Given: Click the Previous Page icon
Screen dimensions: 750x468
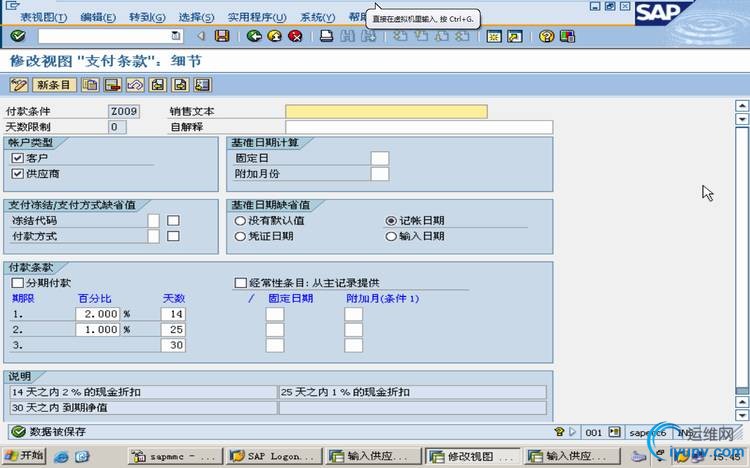Looking at the screenshot, I should 420,36.
